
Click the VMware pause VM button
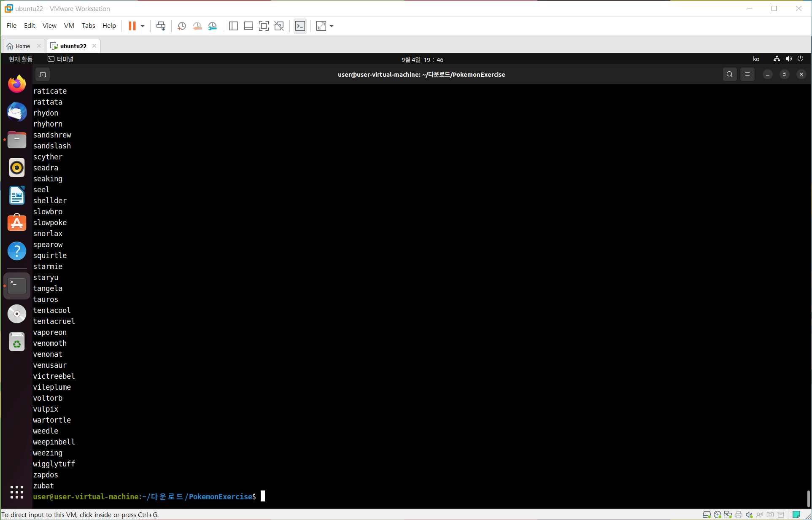coord(132,26)
